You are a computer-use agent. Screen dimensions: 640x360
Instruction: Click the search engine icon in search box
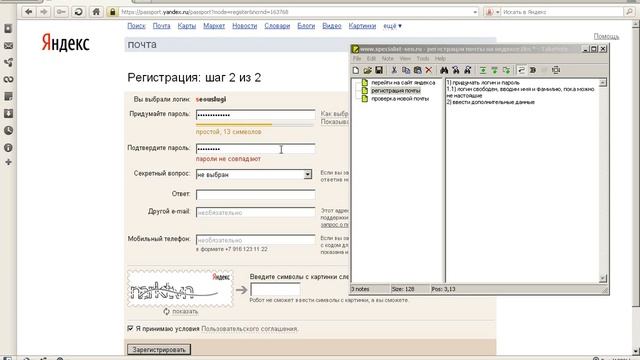click(489, 12)
